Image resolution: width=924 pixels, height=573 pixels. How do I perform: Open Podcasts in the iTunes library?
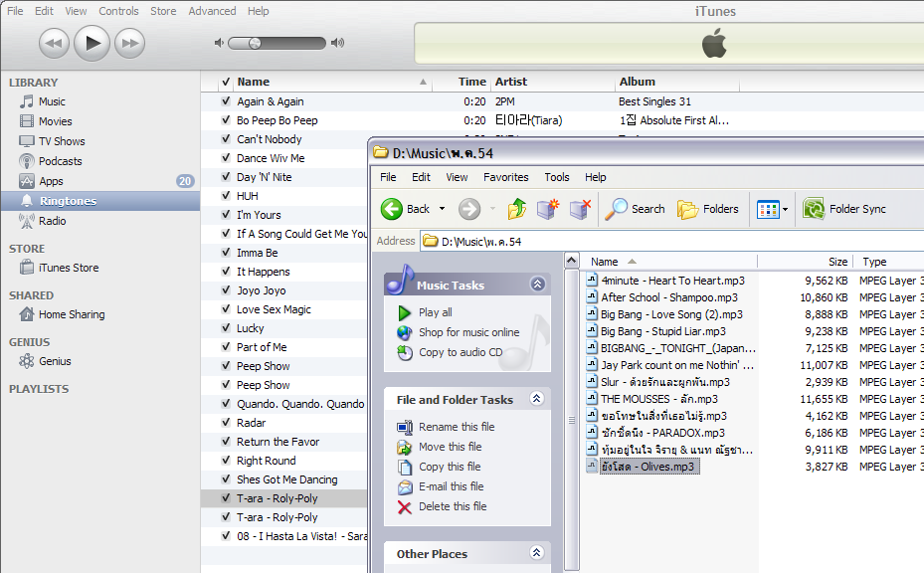[60, 161]
